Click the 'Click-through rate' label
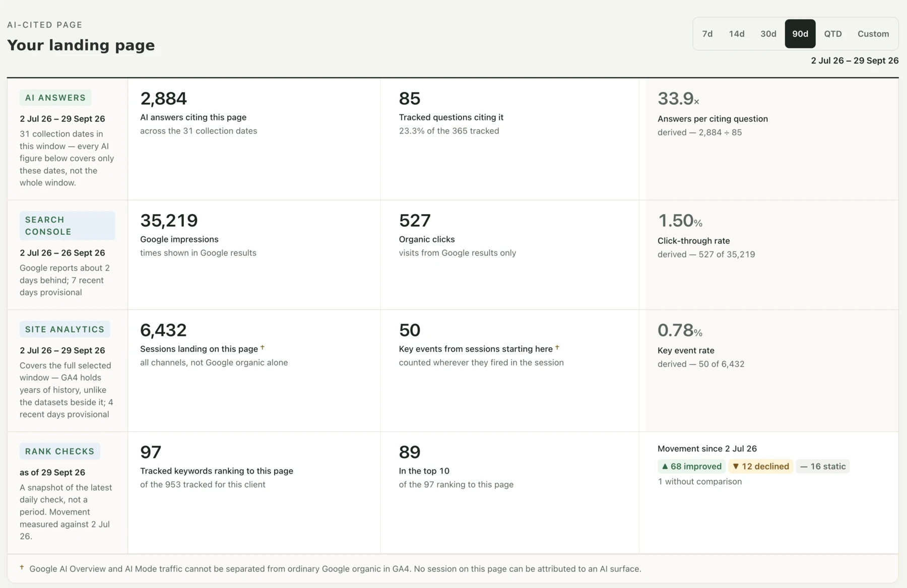The height and width of the screenshot is (588, 907). tap(693, 241)
